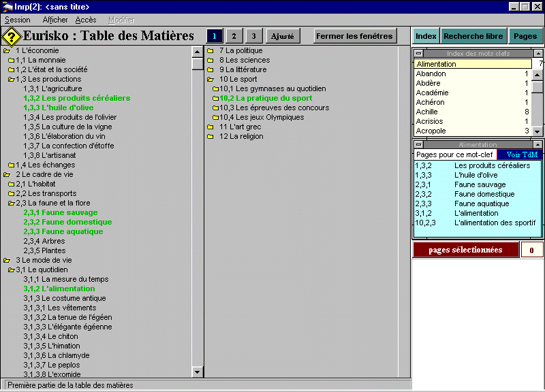Click folder icon beside 1,2 L'état et la société

[11, 70]
